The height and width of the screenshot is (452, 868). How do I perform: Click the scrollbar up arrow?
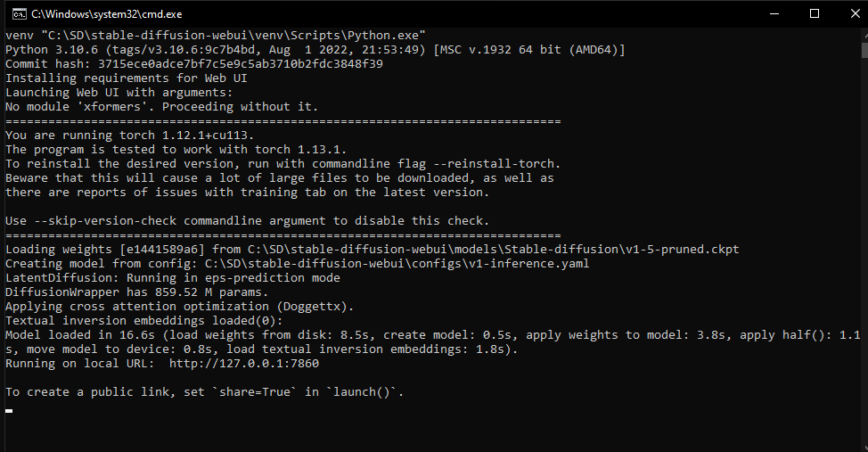864,35
